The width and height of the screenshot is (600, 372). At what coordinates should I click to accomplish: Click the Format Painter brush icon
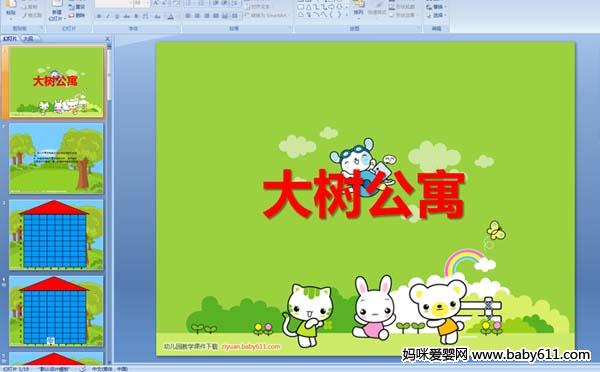click(25, 15)
